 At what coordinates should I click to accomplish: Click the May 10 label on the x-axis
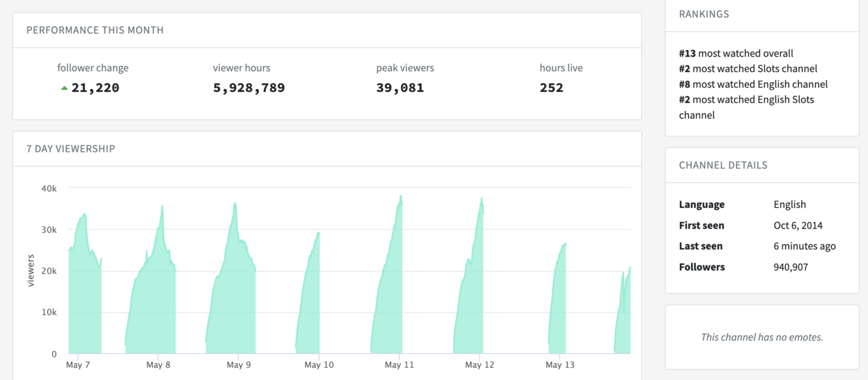319,365
